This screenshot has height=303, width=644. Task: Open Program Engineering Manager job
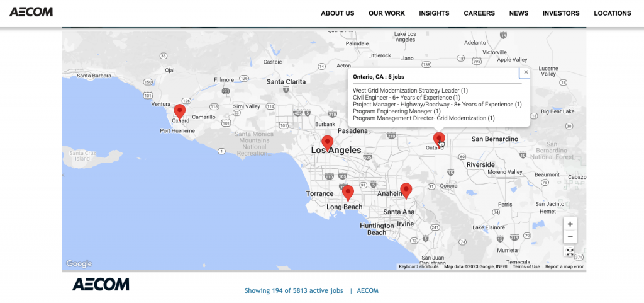(x=397, y=111)
